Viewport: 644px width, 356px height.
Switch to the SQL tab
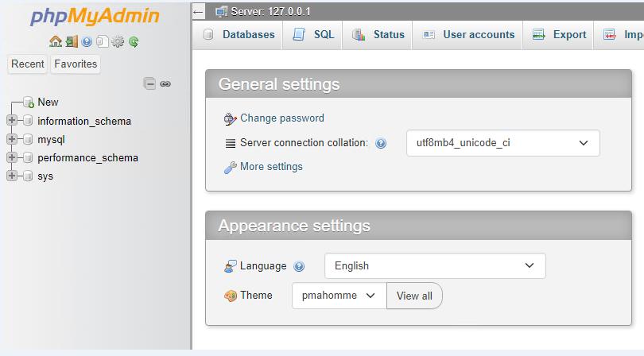313,34
